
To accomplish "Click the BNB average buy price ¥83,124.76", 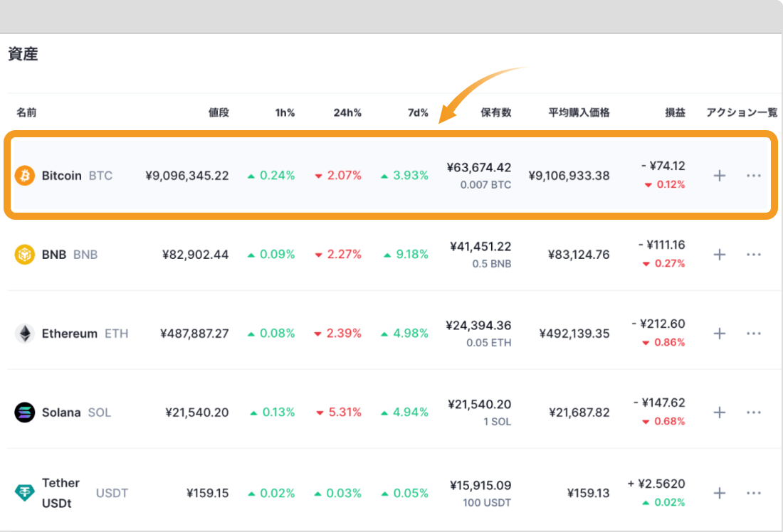I will pyautogui.click(x=579, y=255).
